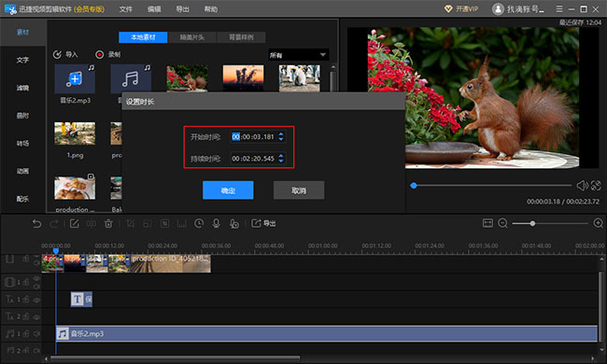This screenshot has height=364, width=607.
Task: Enter fullscreen preview with expand icon
Action: (x=596, y=186)
